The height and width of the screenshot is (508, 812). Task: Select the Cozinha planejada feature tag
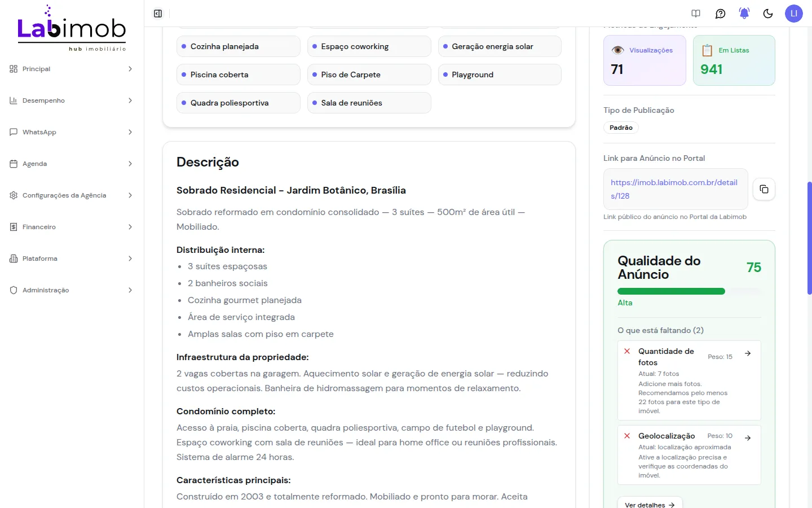tap(238, 46)
